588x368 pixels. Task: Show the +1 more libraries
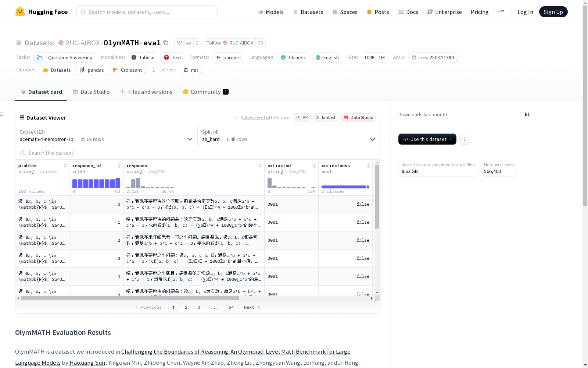click(152, 70)
